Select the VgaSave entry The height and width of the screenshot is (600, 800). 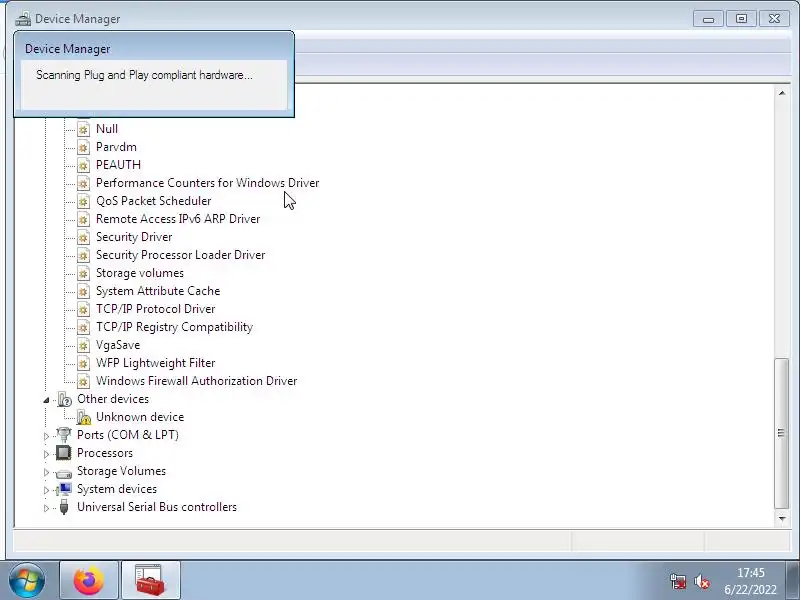coord(118,345)
